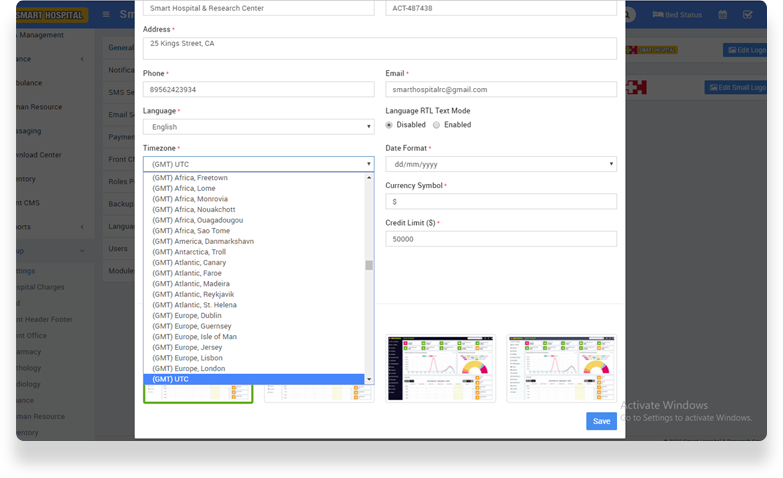Click the Edit Small Logo button

(736, 88)
